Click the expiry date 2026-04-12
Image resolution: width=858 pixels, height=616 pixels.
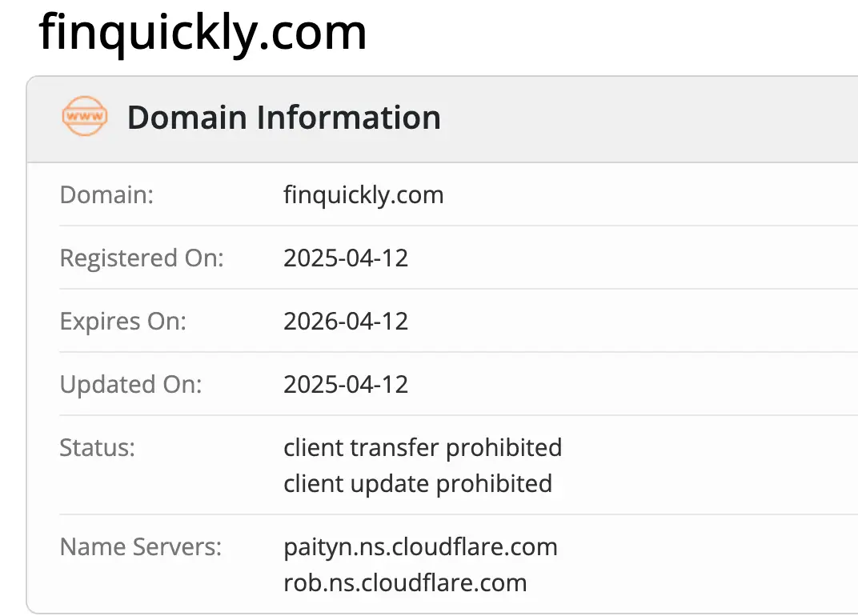coord(346,321)
